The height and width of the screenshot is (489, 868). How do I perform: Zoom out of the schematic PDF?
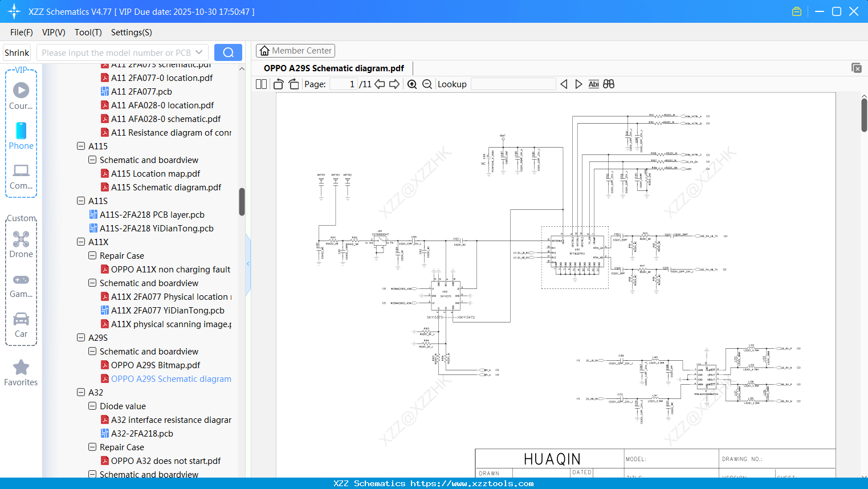pos(427,84)
